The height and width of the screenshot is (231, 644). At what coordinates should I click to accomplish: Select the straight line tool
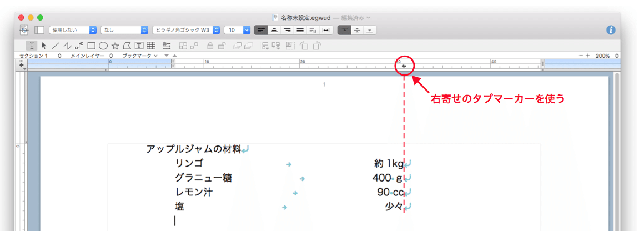[56, 46]
